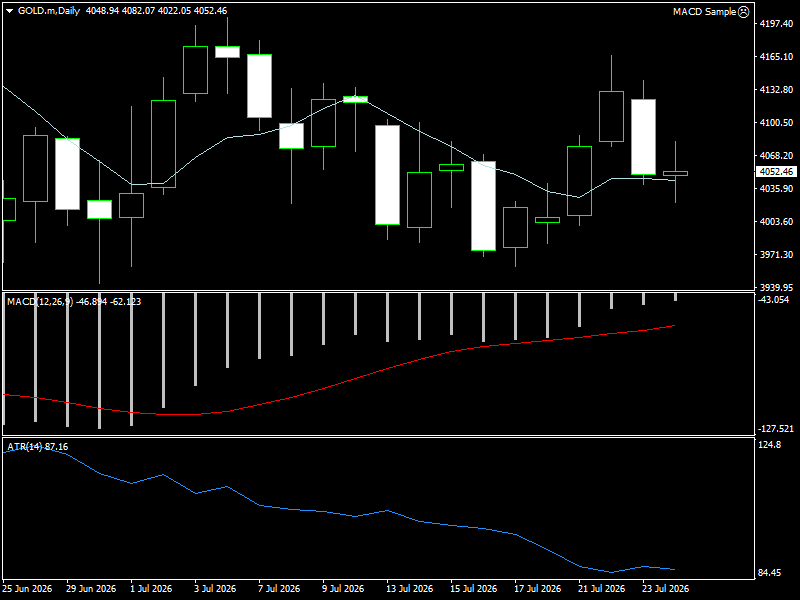
Task: Click the high price value 4082.07
Action: point(138,11)
